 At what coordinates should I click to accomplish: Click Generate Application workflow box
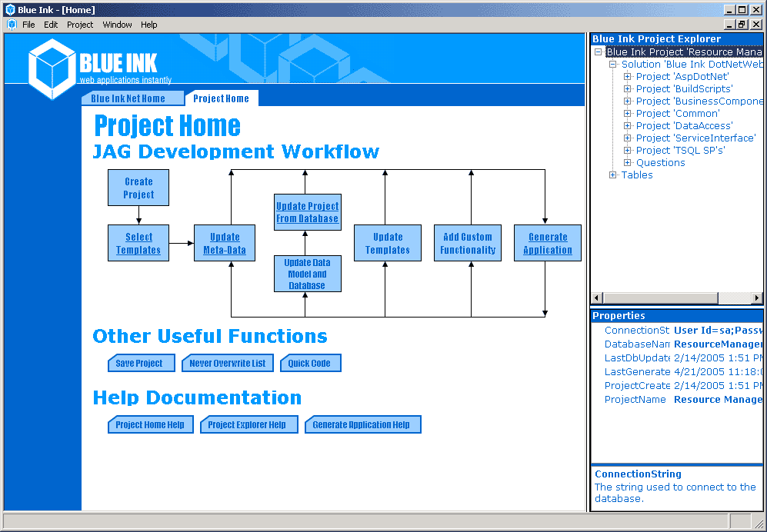point(548,244)
